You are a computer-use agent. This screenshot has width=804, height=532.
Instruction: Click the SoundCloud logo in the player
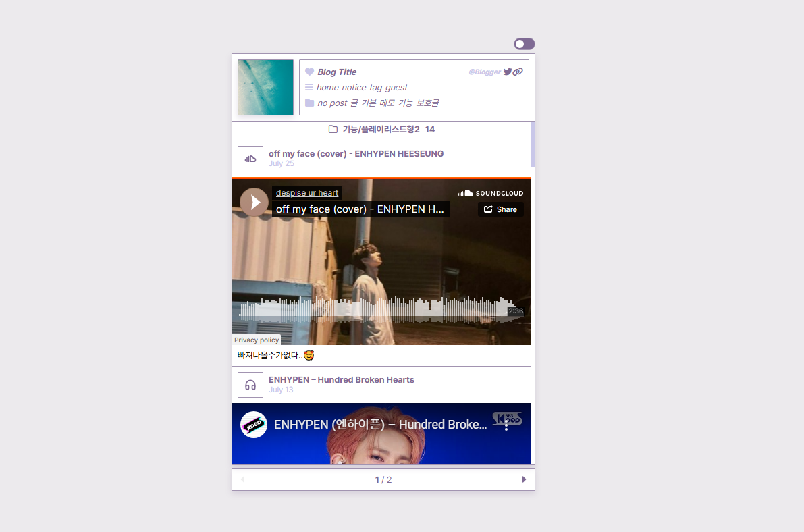pos(491,193)
